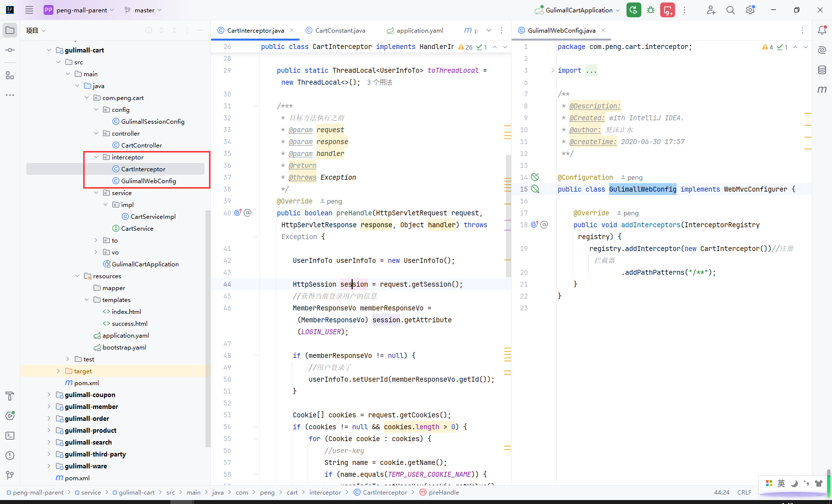832x504 pixels.
Task: Open Search Everywhere magnifier
Action: click(730, 10)
